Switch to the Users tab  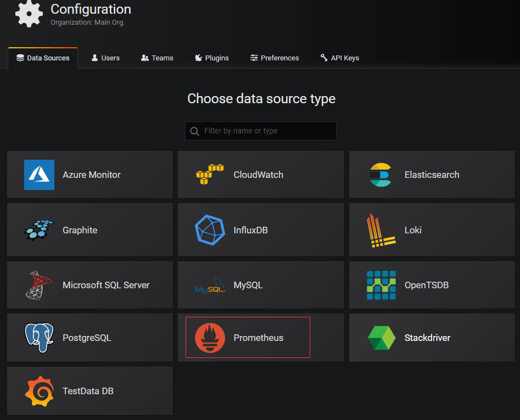click(105, 58)
